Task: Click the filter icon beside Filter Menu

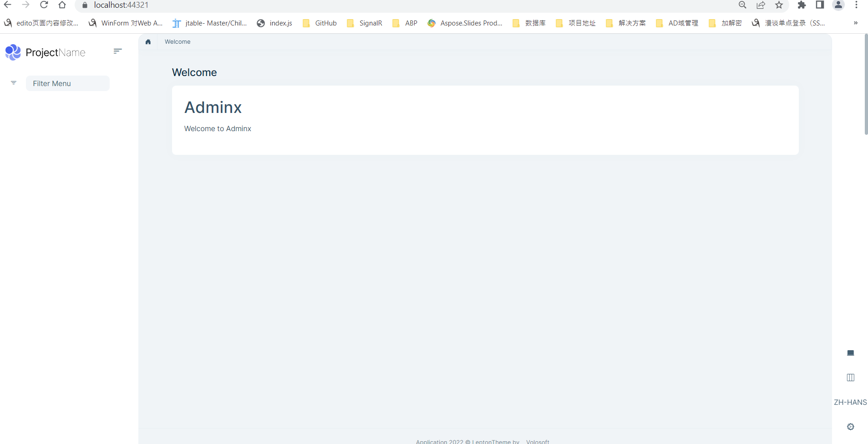Action: [x=14, y=83]
